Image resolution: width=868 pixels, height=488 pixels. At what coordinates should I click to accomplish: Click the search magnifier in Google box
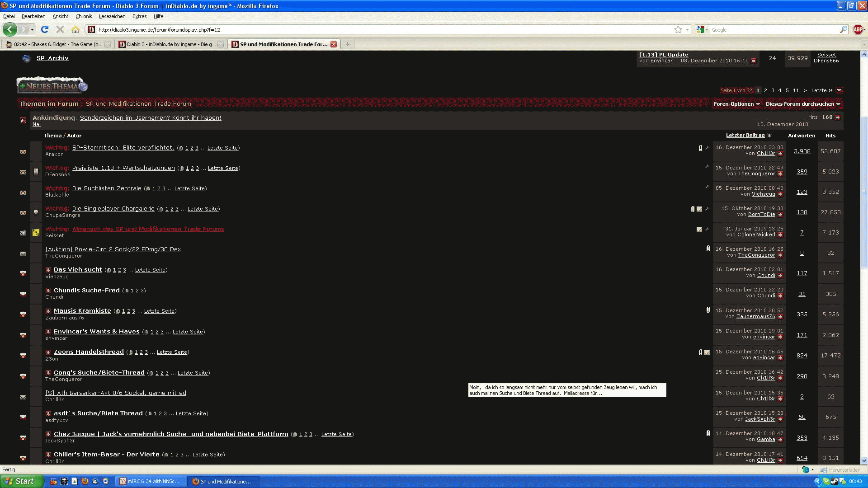843,29
